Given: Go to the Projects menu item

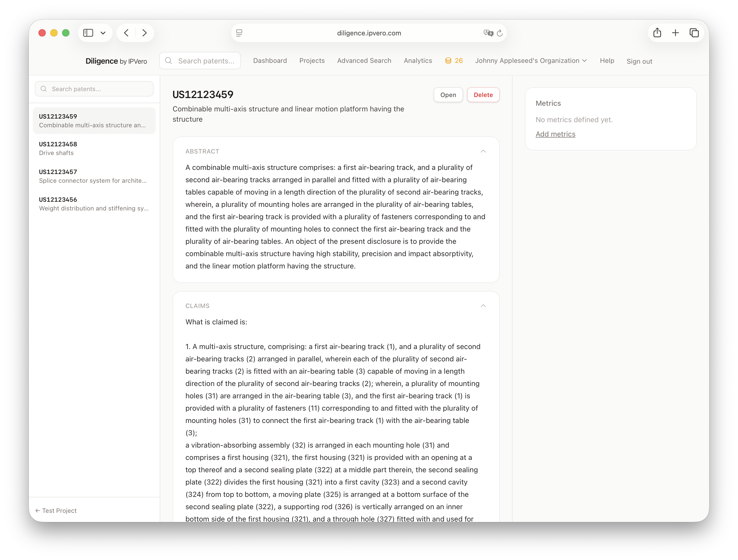Looking at the screenshot, I should pyautogui.click(x=312, y=61).
